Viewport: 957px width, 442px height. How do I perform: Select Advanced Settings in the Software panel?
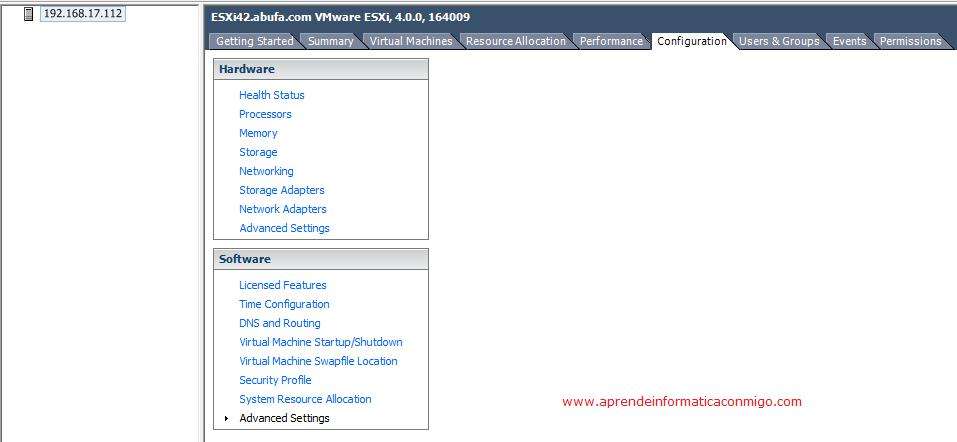[x=284, y=418]
